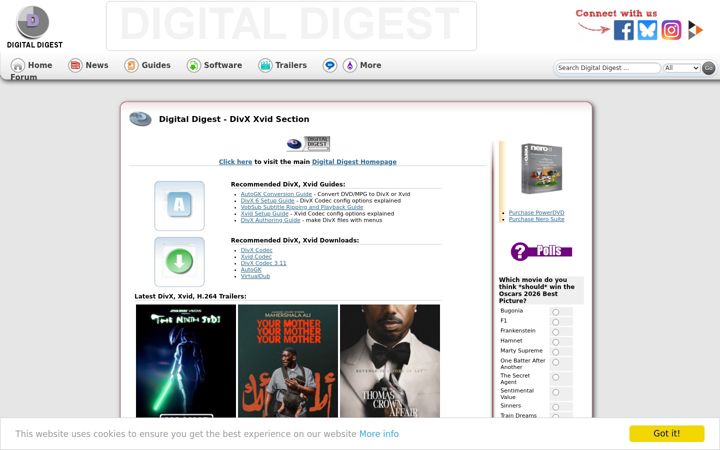Open the DivX Codec download link
The image size is (720, 450).
click(x=256, y=250)
